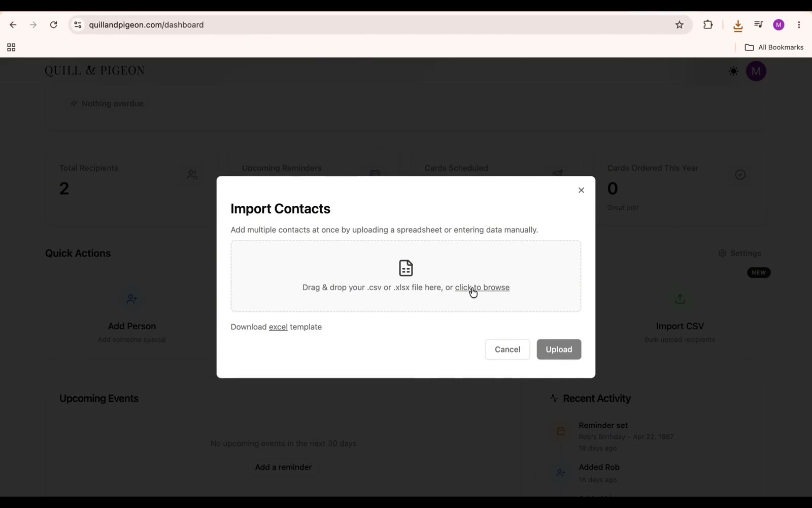Reload the dashboard page
This screenshot has height=508, width=812.
[x=54, y=25]
